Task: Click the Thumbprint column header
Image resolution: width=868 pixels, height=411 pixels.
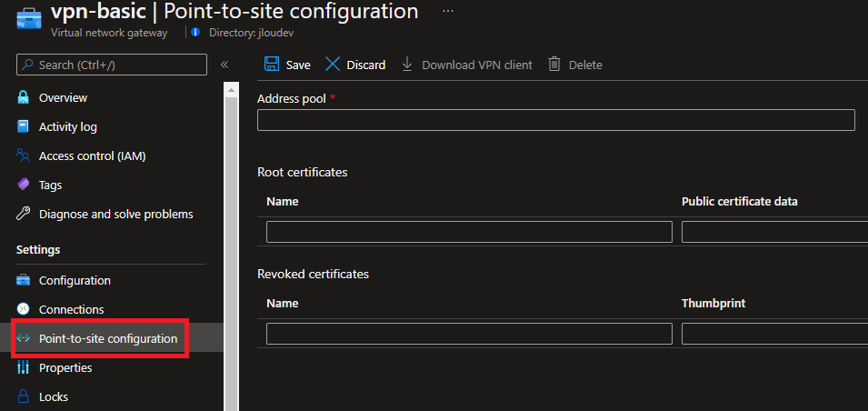Action: [x=713, y=304]
